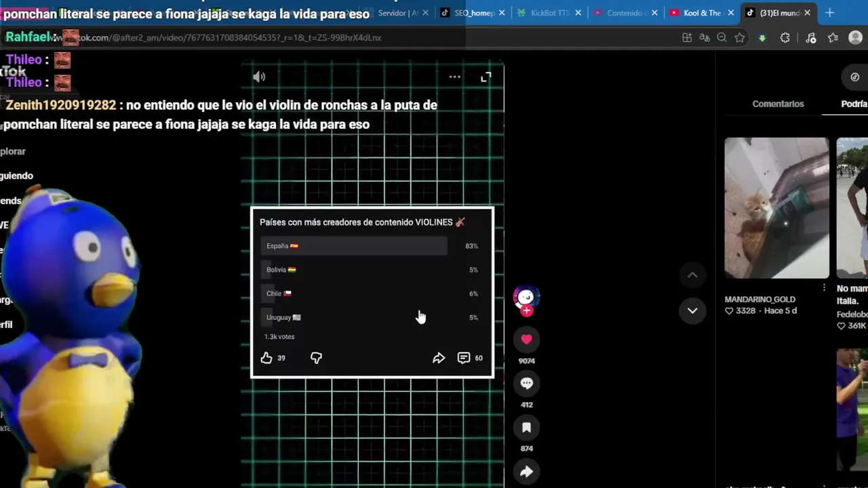
Task: Open the browser Favorites list icon
Action: (x=833, y=38)
